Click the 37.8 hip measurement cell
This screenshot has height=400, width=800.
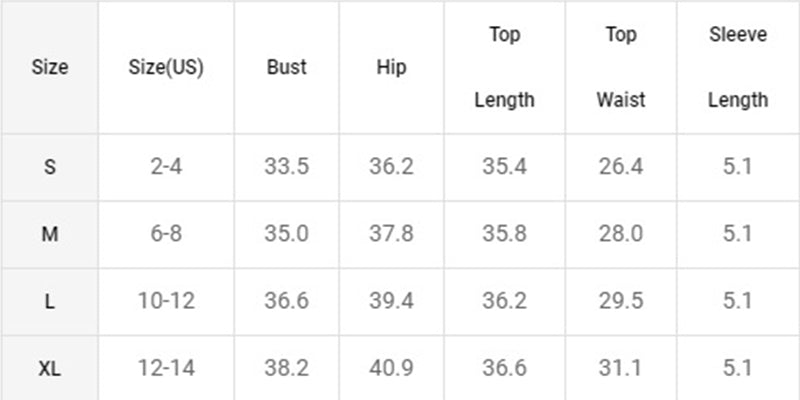click(x=391, y=234)
